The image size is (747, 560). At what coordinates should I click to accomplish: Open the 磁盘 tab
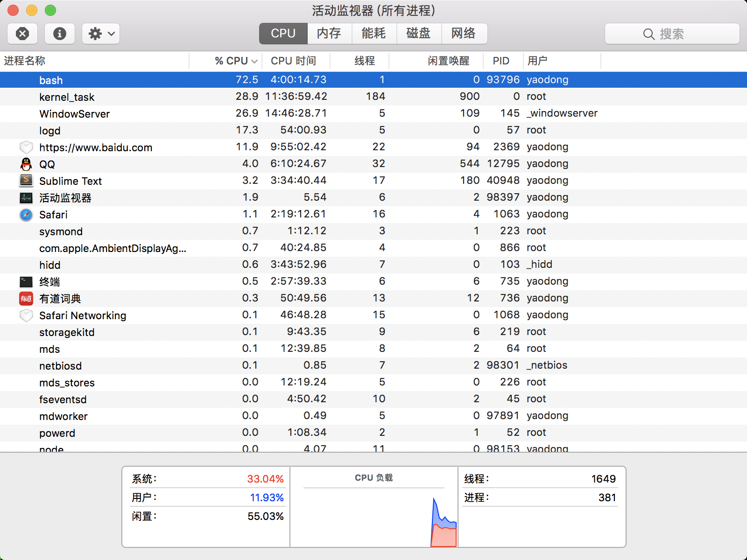[x=418, y=34]
